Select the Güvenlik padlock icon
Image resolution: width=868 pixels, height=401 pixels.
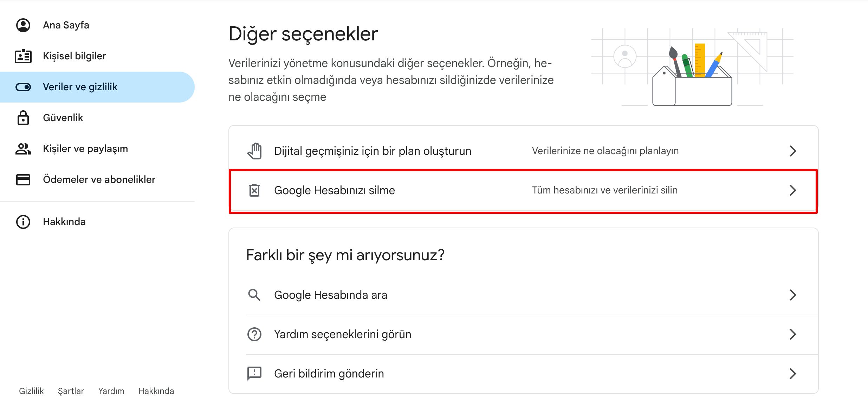coord(23,118)
